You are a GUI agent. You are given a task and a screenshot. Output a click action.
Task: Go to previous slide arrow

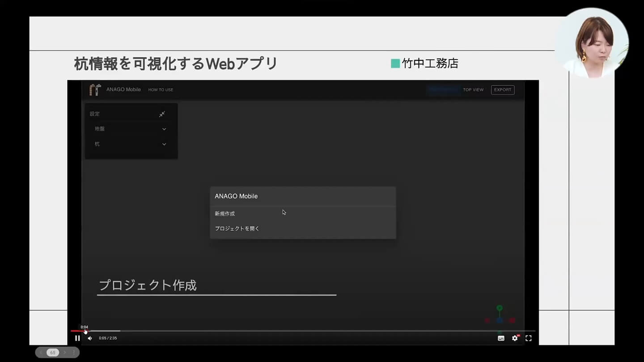click(x=41, y=353)
